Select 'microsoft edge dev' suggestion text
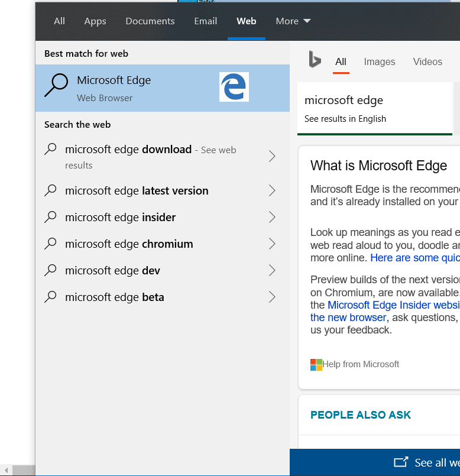The width and height of the screenshot is (460, 476). [x=112, y=270]
